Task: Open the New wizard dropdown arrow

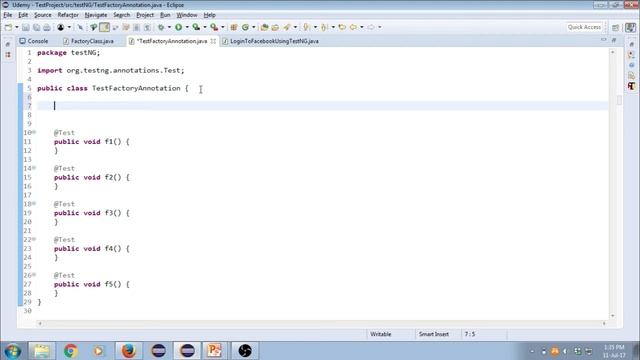Action: pos(17,27)
